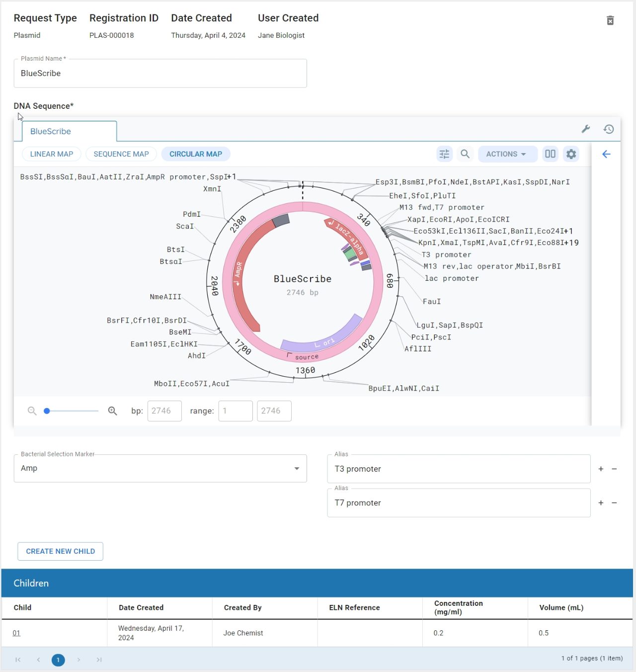
Task: Click the zoom out magnifier icon
Action: click(x=32, y=411)
